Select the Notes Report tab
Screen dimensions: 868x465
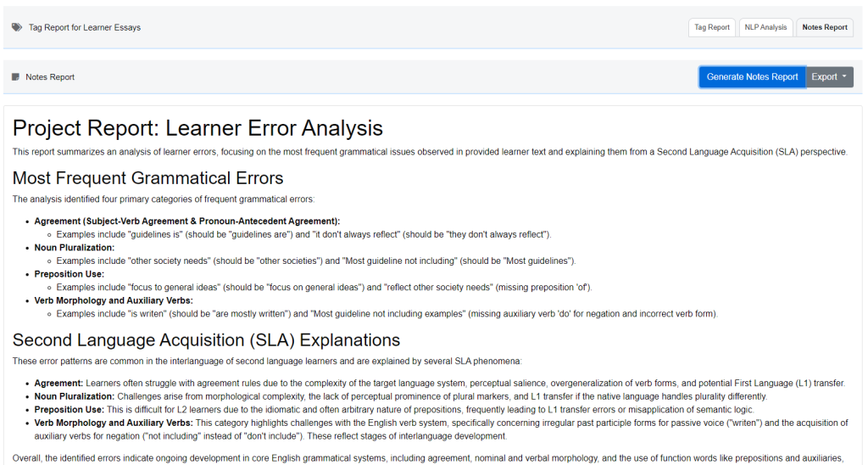point(824,27)
